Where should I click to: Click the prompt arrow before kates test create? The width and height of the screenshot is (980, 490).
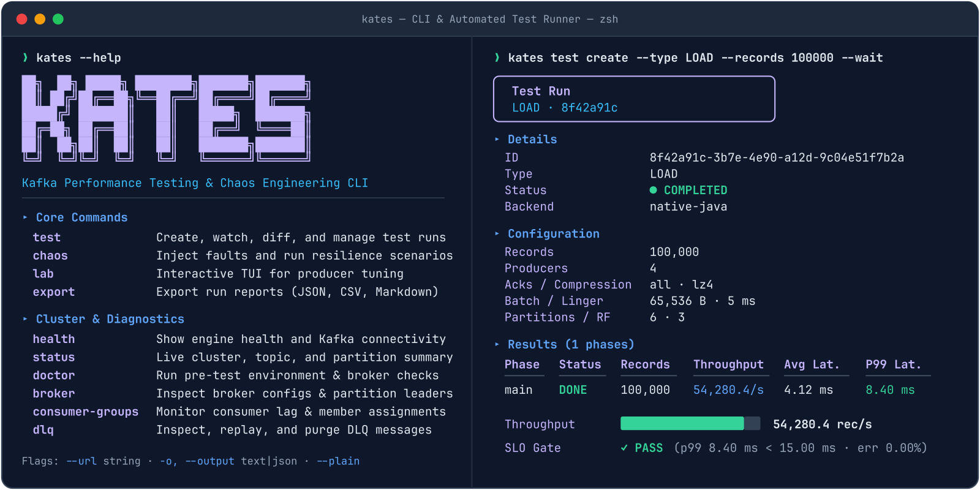[497, 58]
